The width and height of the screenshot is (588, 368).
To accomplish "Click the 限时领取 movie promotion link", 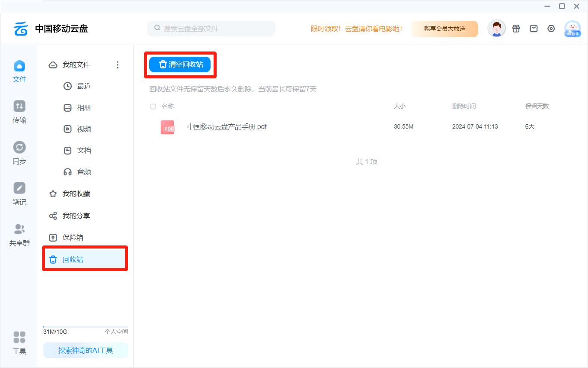I will [356, 29].
